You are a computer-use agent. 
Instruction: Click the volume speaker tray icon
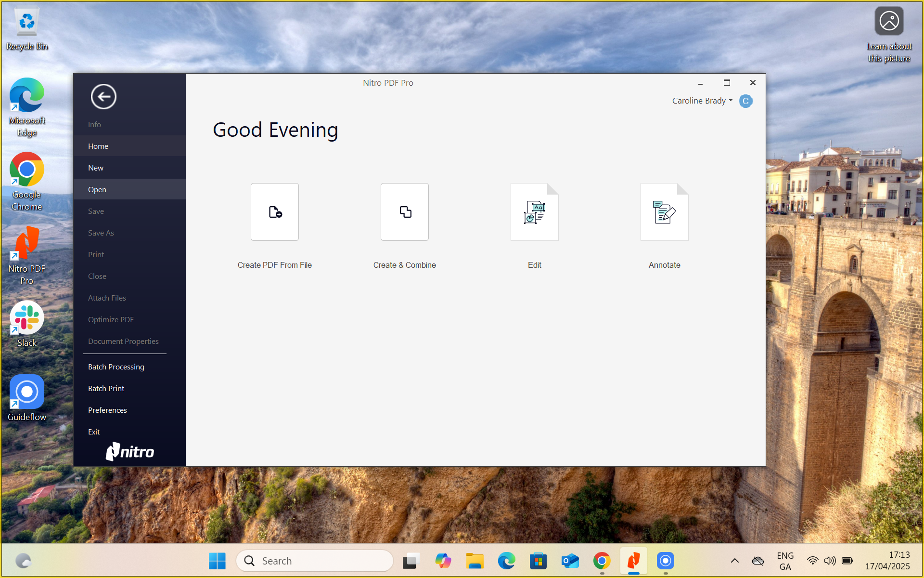830,561
